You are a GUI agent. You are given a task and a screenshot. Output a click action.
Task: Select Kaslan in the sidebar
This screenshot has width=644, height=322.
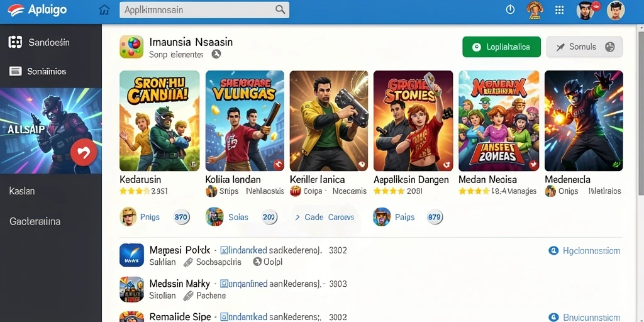click(22, 191)
